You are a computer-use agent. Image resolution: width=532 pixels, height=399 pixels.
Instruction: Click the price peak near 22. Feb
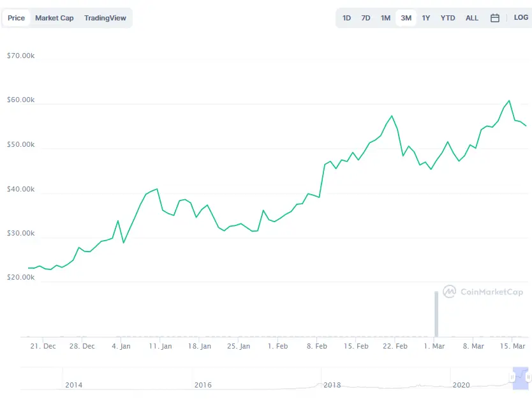pyautogui.click(x=392, y=116)
